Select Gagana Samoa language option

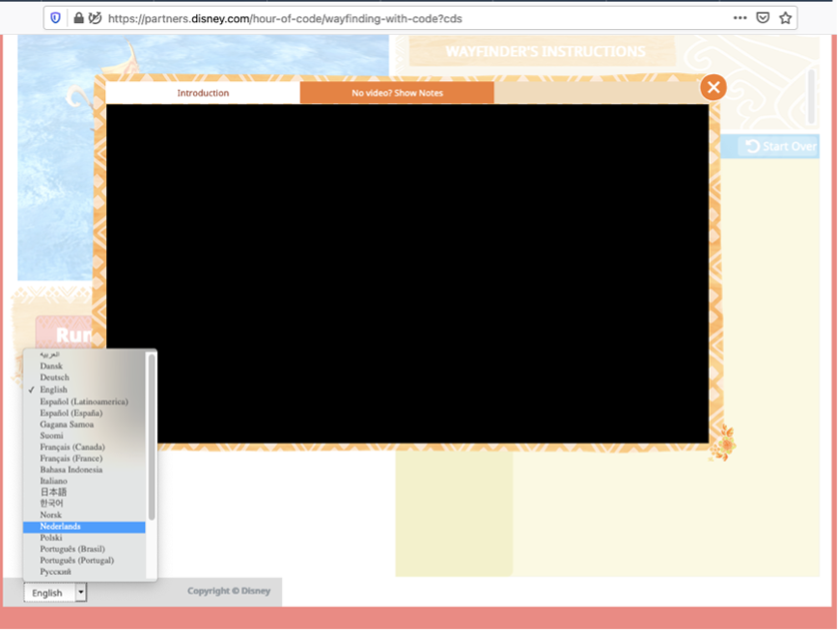tap(84, 425)
